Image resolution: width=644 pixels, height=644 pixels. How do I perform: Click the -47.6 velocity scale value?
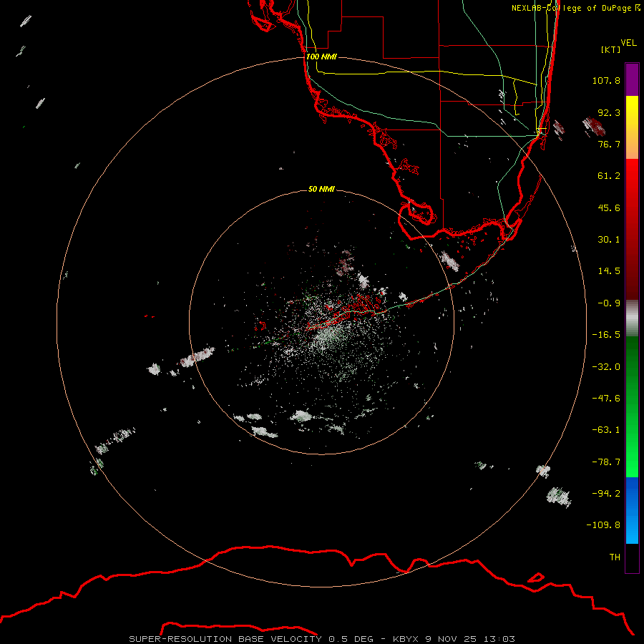click(x=606, y=399)
